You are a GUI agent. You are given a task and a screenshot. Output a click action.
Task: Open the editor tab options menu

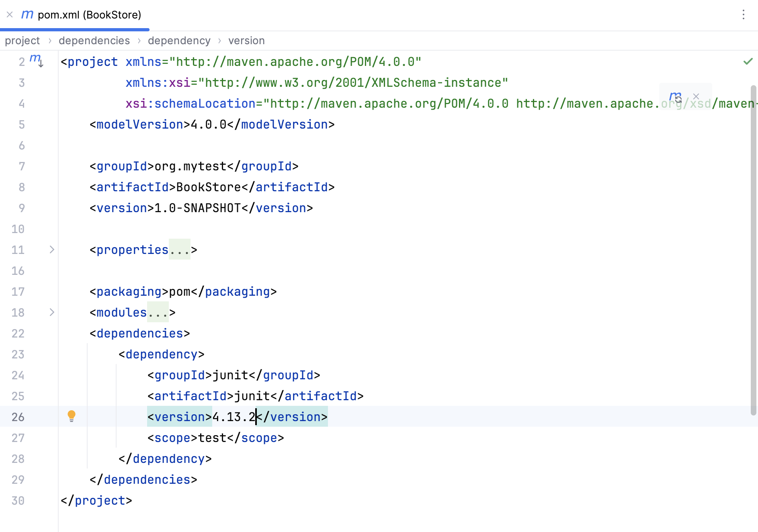743,15
